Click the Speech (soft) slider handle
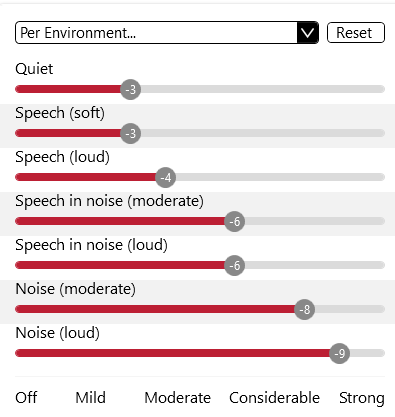The height and width of the screenshot is (417, 395). pos(131,133)
